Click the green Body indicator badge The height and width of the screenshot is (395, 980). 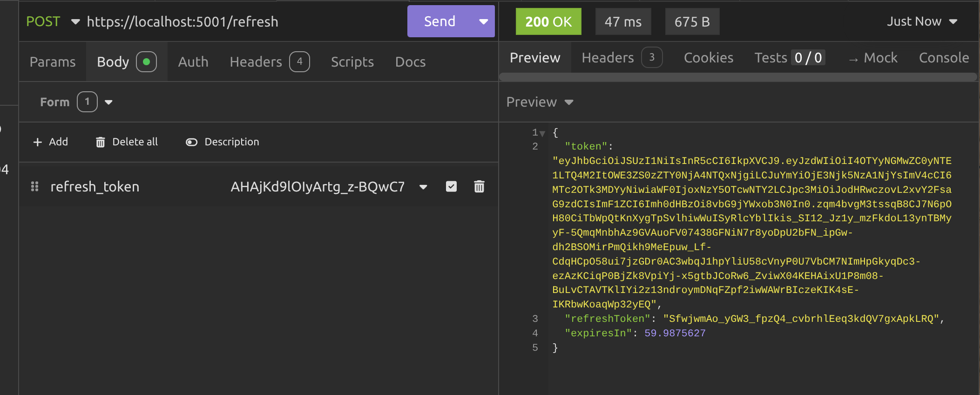click(x=146, y=62)
